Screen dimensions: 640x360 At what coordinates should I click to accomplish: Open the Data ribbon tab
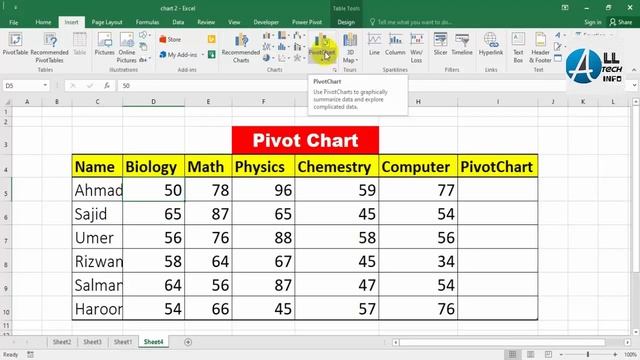click(x=178, y=22)
